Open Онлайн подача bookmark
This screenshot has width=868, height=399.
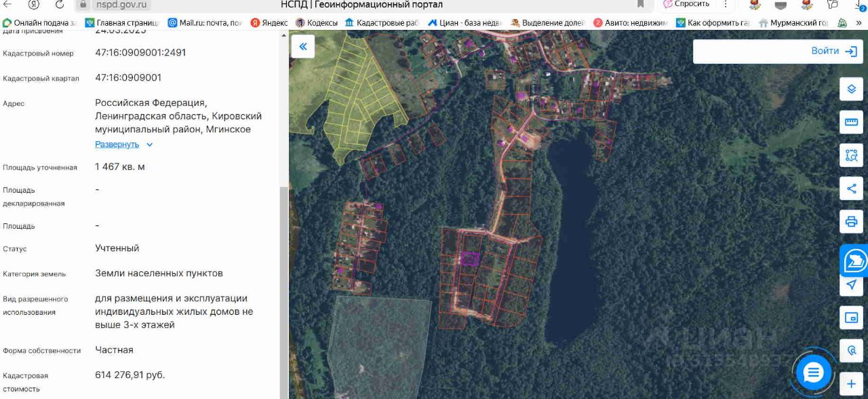pos(40,22)
